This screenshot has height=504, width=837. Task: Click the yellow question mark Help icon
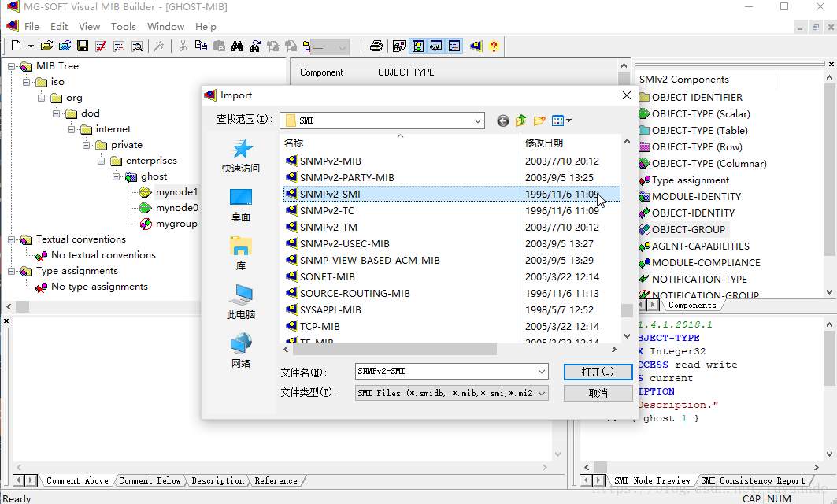pos(494,46)
